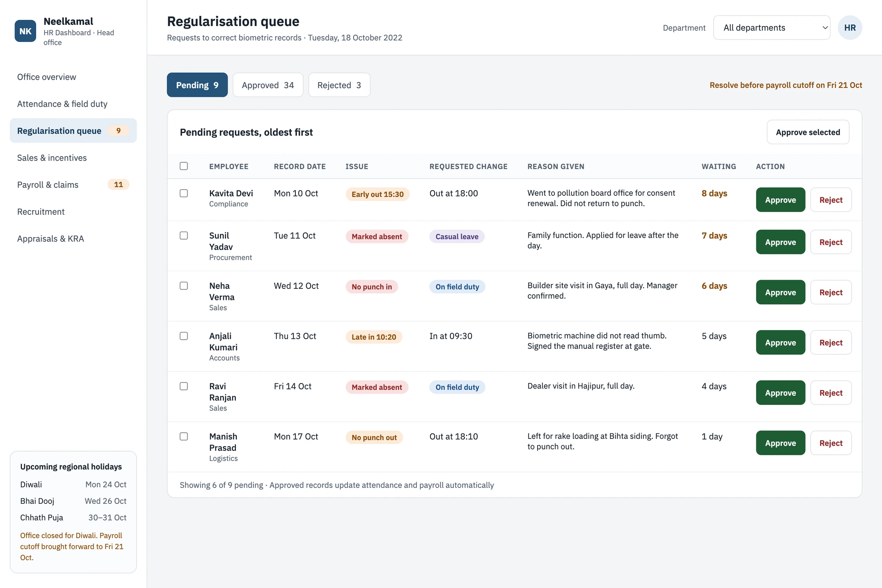The width and height of the screenshot is (882, 588).
Task: Click the Waiting column header
Action: 719,167
